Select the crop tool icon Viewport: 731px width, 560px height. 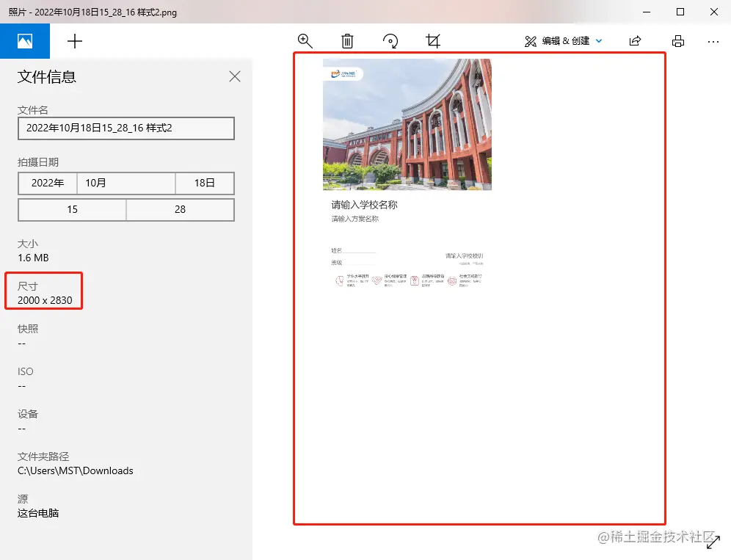point(433,41)
